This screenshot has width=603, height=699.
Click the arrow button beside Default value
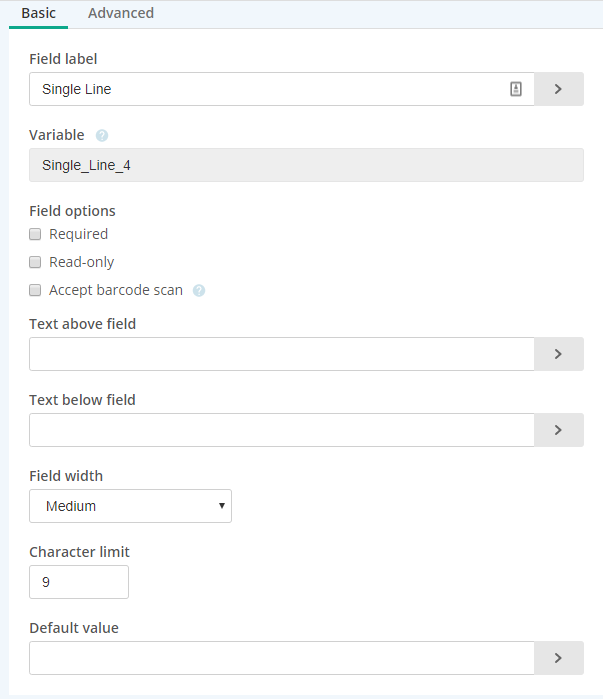[x=558, y=658]
